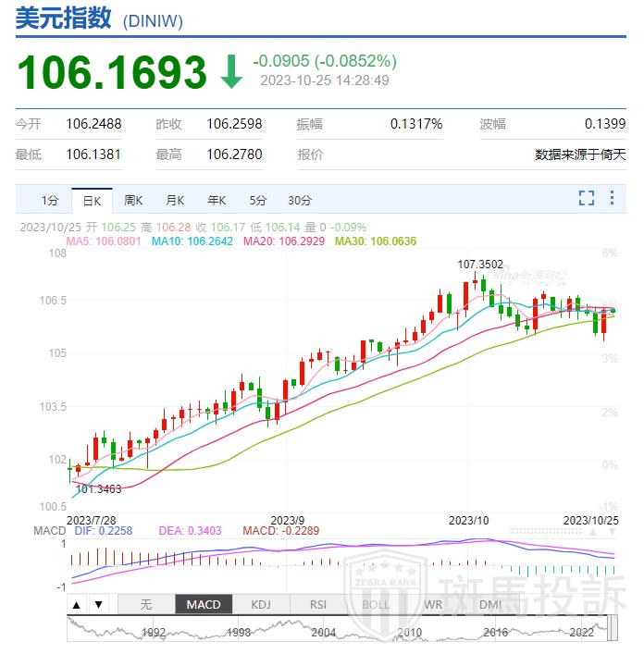
Task: Select 无 to hide indicators
Action: pyautogui.click(x=145, y=605)
